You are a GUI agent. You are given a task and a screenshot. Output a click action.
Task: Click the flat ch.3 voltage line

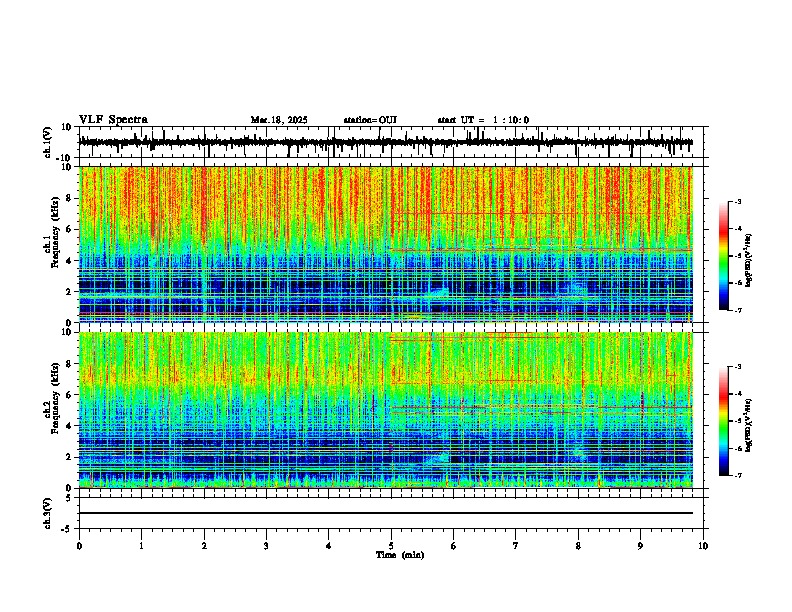point(386,513)
